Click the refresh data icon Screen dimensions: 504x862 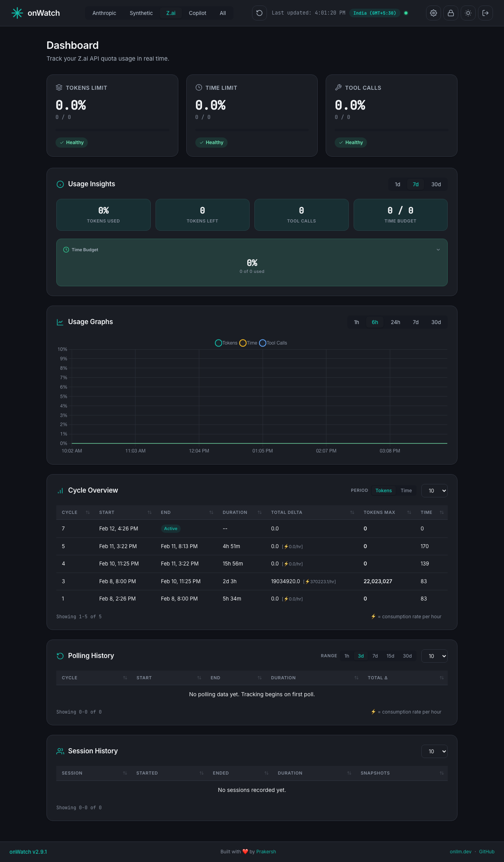(259, 13)
